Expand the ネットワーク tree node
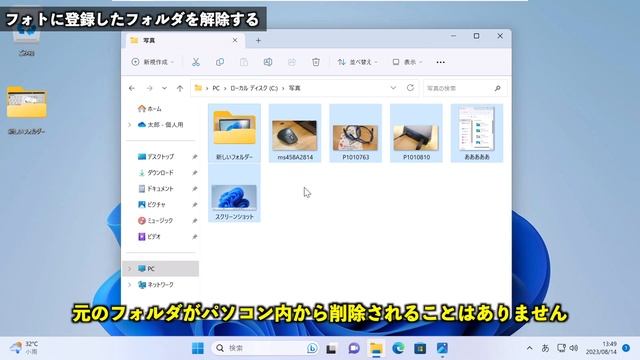The image size is (640, 360). [x=130, y=284]
